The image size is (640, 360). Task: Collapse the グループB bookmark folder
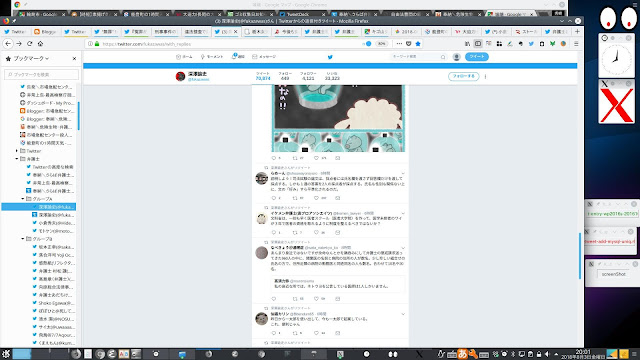tap(23, 239)
